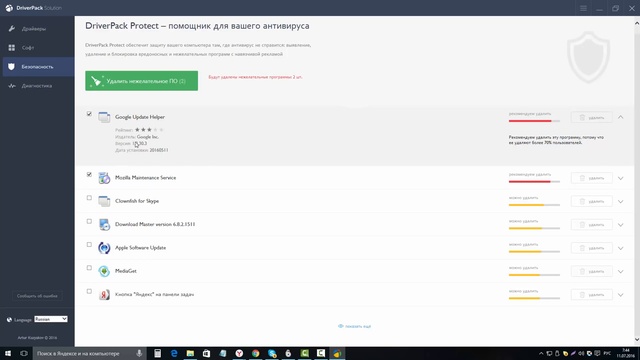The image size is (640, 360).
Task: Open the green Camtasia taskbar icon
Action: [x=304, y=353]
